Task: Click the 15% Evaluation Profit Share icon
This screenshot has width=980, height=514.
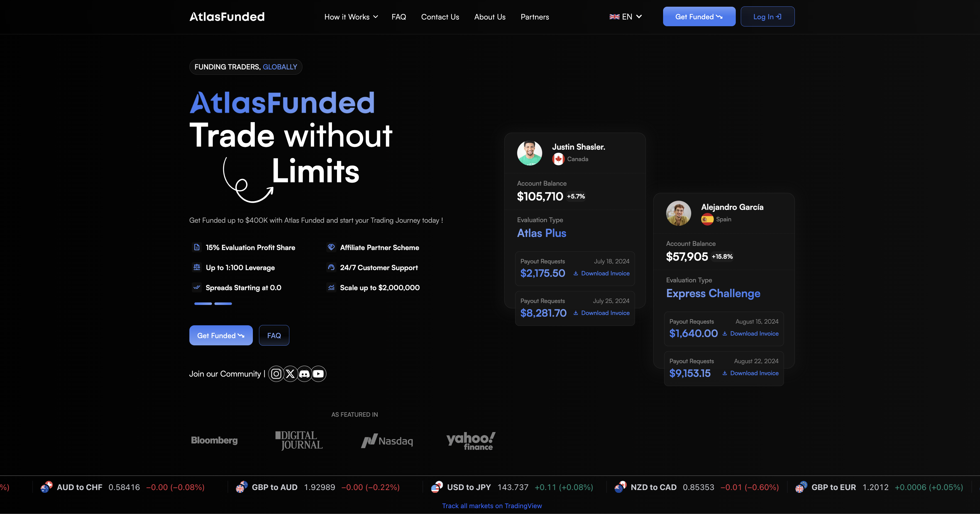Action: (x=197, y=248)
